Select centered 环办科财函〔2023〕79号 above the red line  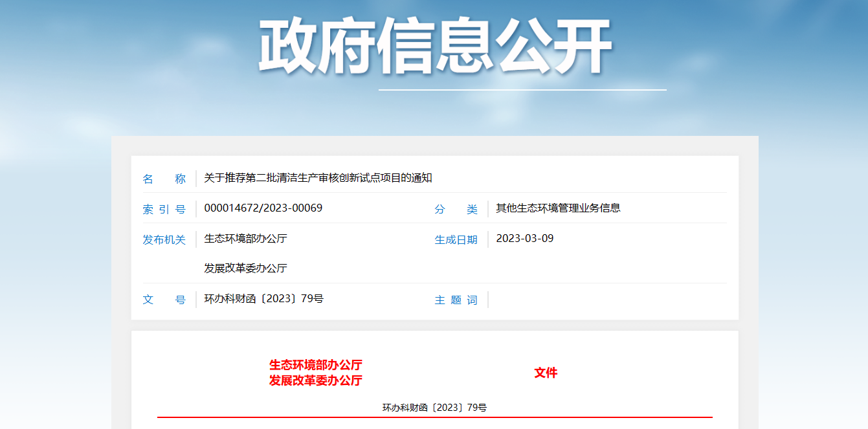tap(434, 408)
